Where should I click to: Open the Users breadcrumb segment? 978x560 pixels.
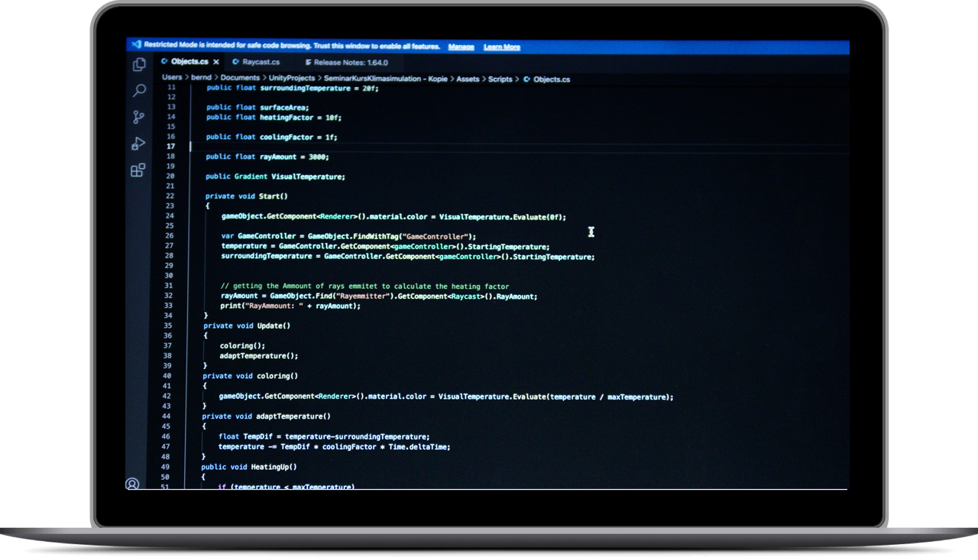point(172,78)
